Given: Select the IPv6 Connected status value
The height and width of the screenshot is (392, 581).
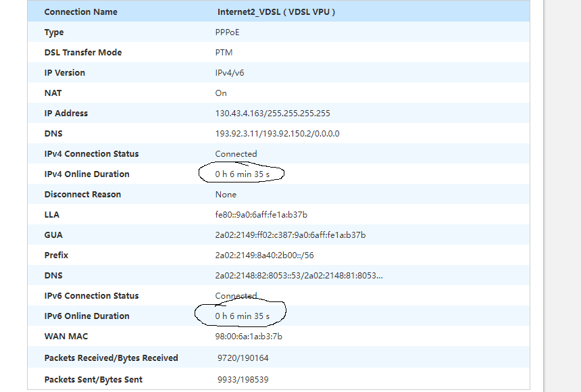Looking at the screenshot, I should [x=236, y=295].
